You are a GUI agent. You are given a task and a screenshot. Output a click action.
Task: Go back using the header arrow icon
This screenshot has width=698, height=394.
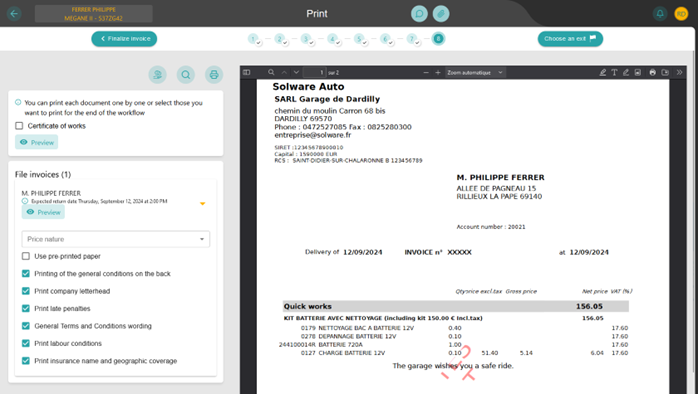[14, 13]
